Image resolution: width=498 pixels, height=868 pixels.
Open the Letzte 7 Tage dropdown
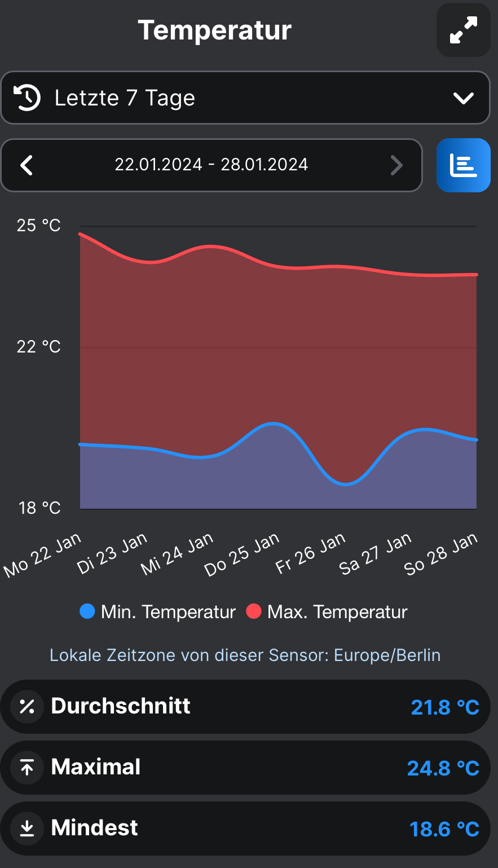click(245, 98)
